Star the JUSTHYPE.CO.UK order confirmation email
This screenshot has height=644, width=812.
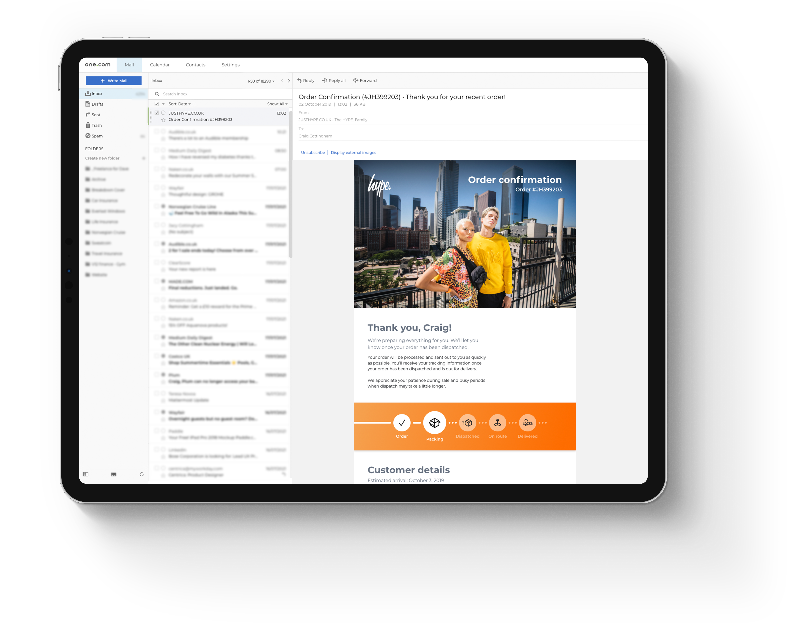[x=163, y=120]
